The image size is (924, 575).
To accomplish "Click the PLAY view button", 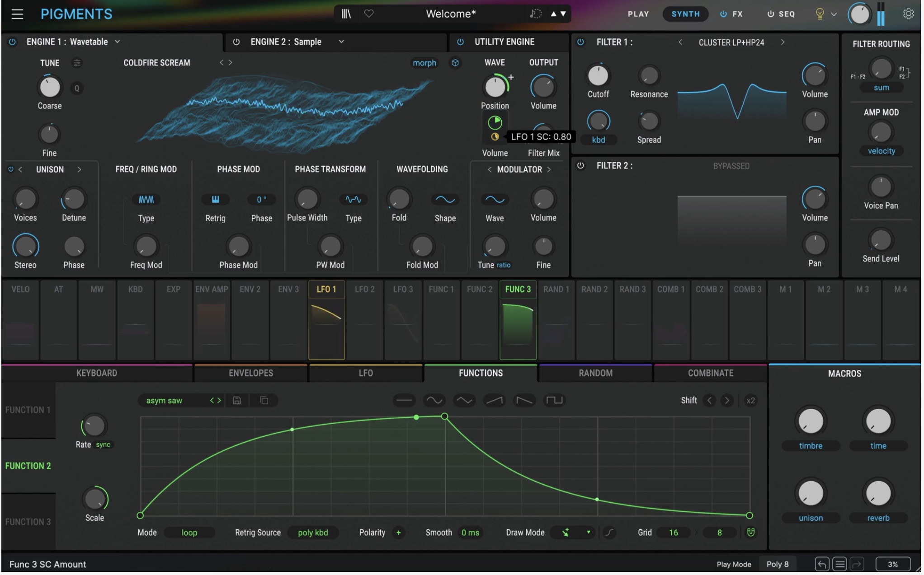I will point(638,14).
